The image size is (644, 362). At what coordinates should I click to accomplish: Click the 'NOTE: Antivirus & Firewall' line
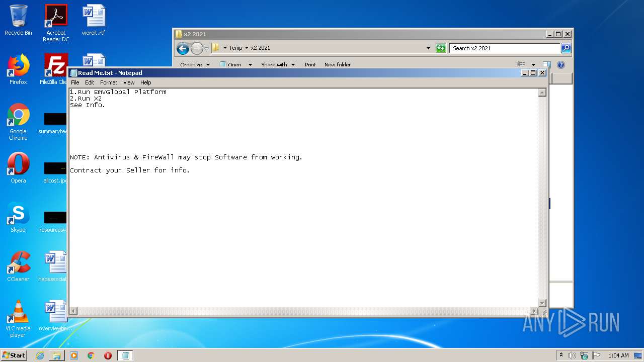click(x=186, y=157)
